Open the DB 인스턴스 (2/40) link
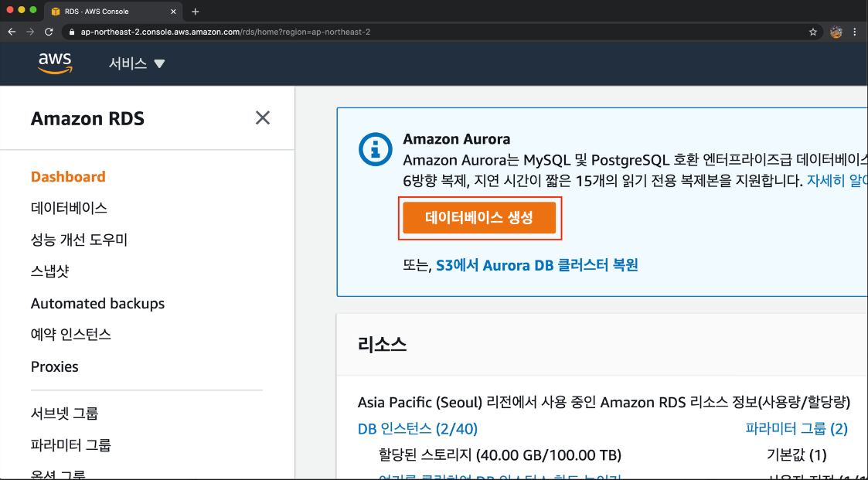The width and height of the screenshot is (868, 480). [418, 428]
